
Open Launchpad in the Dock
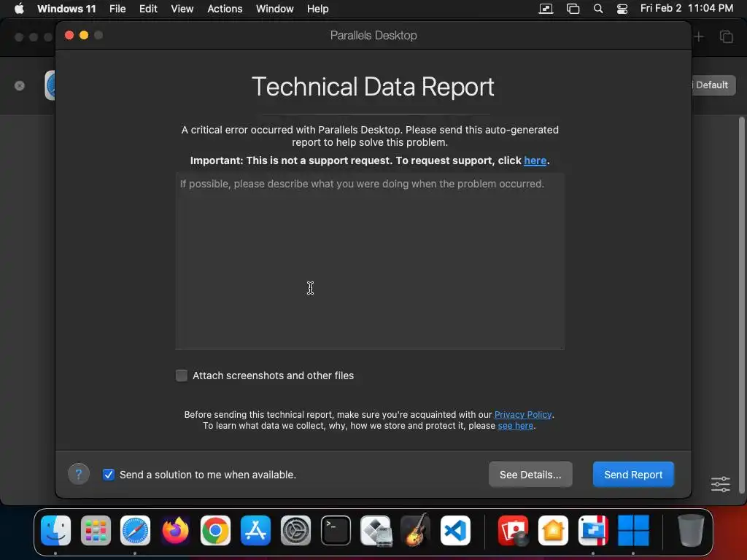[96, 531]
